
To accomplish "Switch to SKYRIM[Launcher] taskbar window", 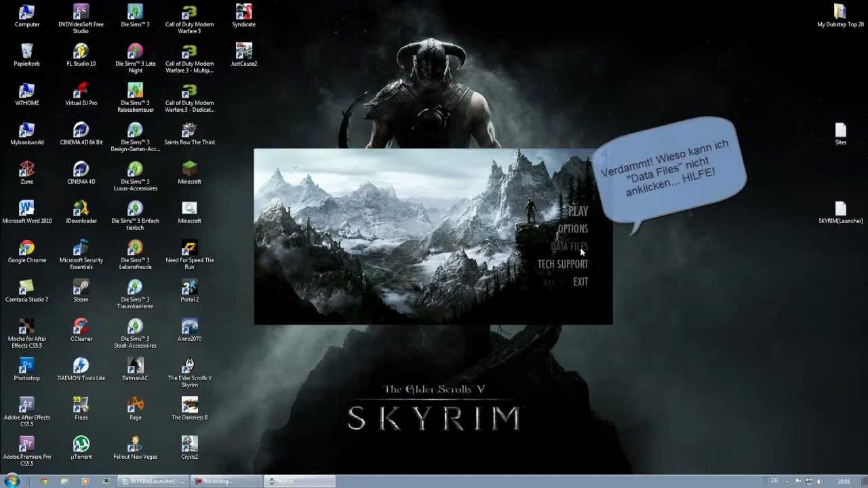I will click(153, 481).
